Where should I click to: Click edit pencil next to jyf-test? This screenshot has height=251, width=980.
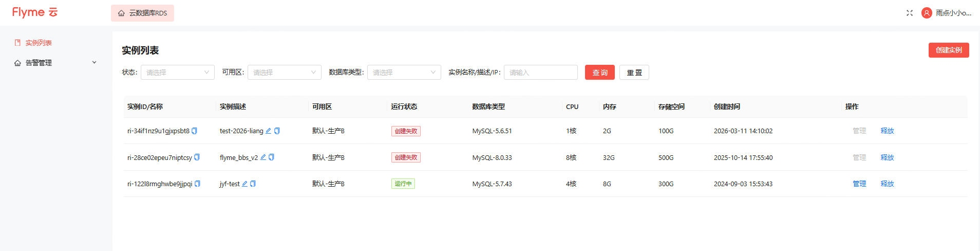point(244,184)
